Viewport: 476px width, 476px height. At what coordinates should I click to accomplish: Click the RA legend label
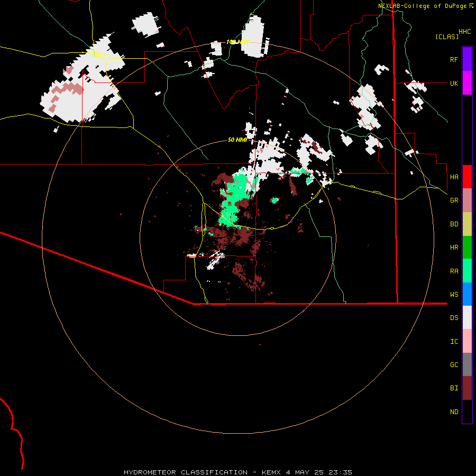click(x=454, y=271)
